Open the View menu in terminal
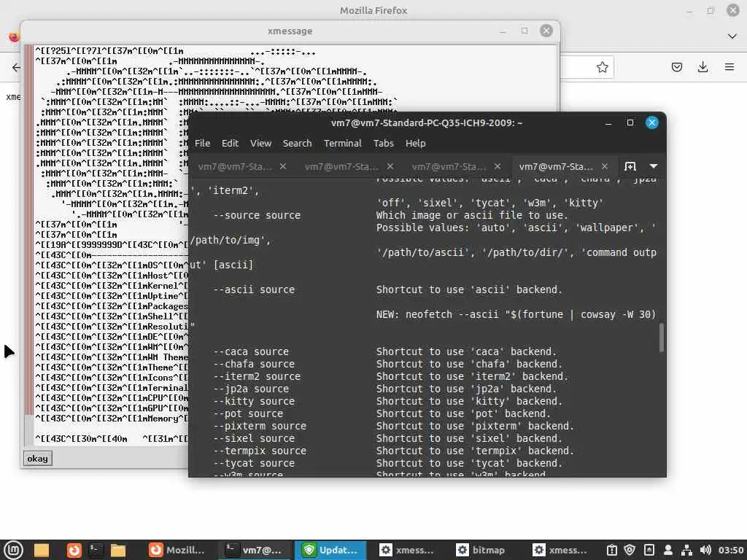747x560 pixels. point(260,144)
